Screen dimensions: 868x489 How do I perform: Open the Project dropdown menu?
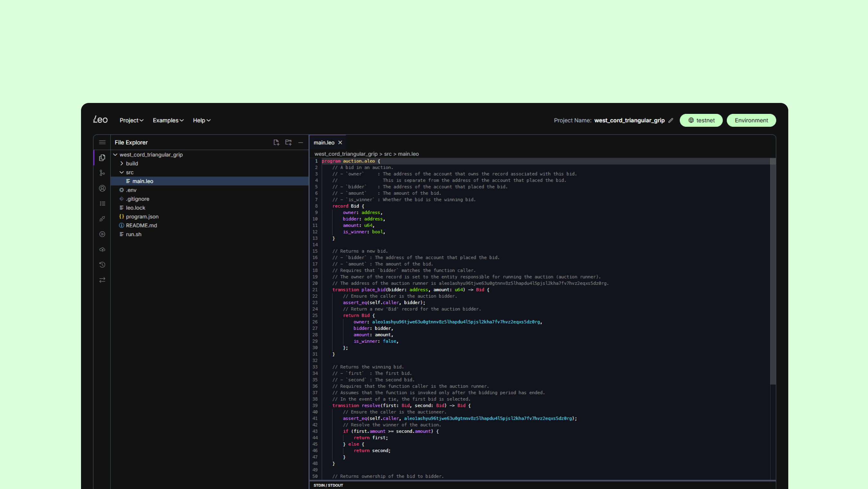131,120
